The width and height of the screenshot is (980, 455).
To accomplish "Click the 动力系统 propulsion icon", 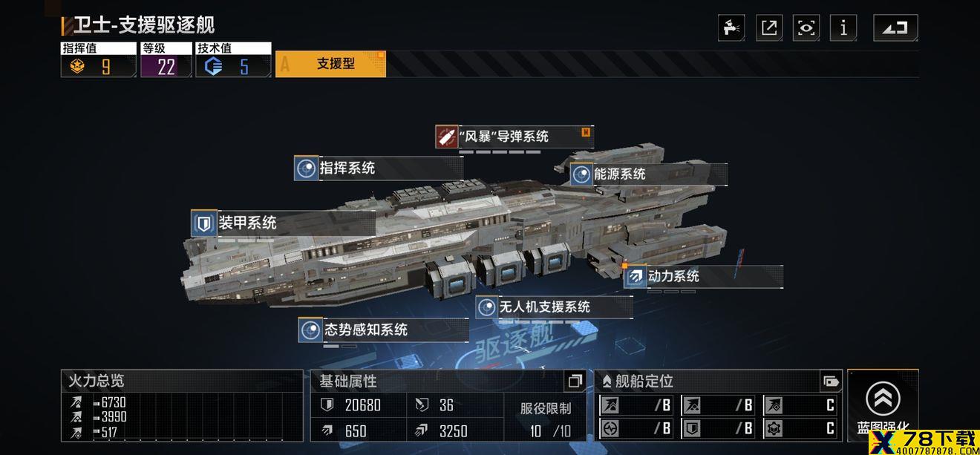I will (x=636, y=277).
